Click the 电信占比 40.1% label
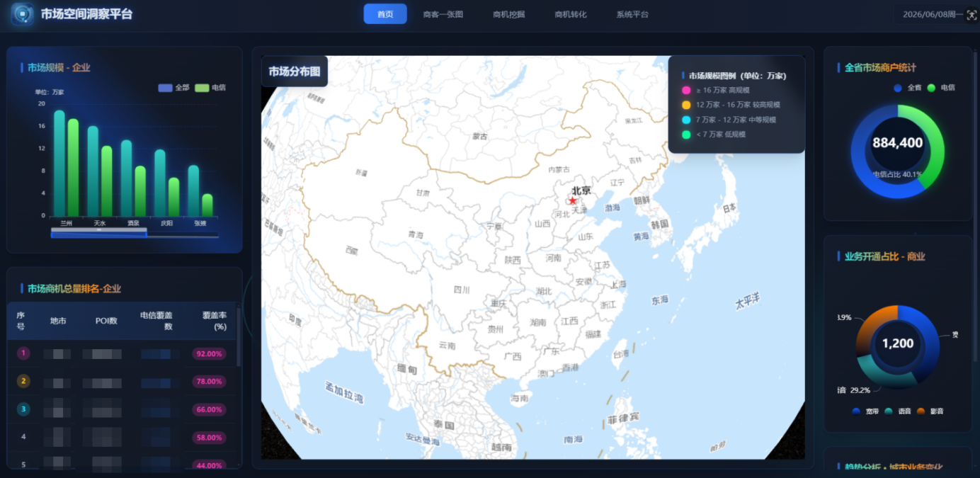 click(897, 174)
